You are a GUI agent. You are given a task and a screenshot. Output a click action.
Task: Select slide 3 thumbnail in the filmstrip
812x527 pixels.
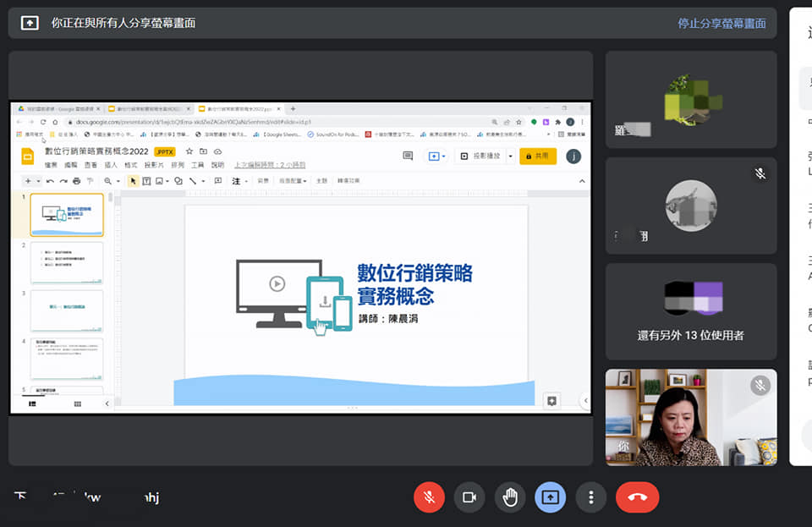pos(67,310)
